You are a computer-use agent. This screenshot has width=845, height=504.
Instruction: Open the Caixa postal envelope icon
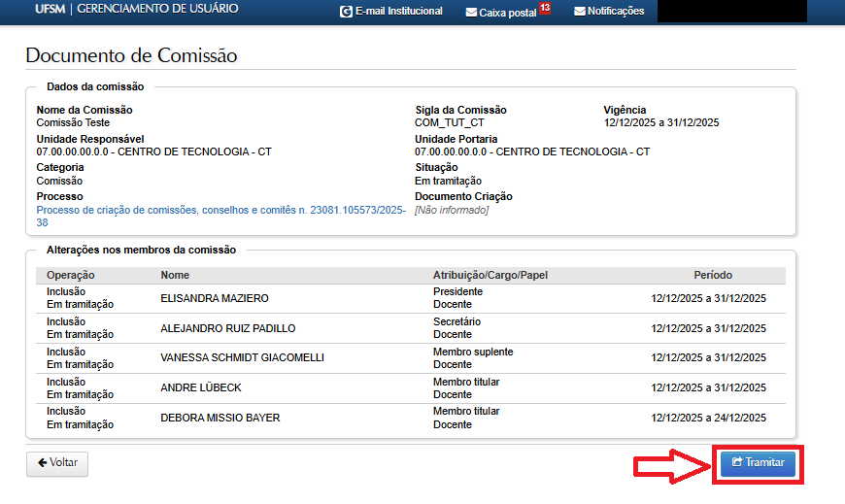click(471, 13)
